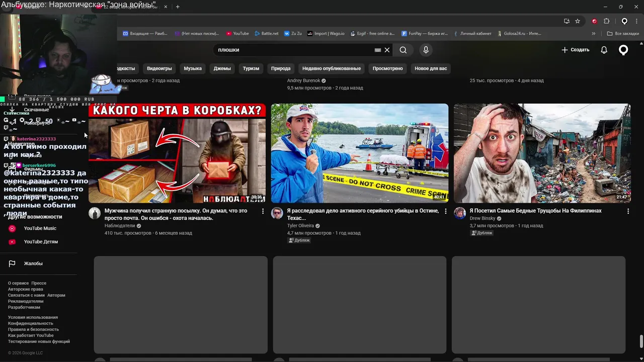Open the Ezgif free online bookmark

(x=373, y=34)
